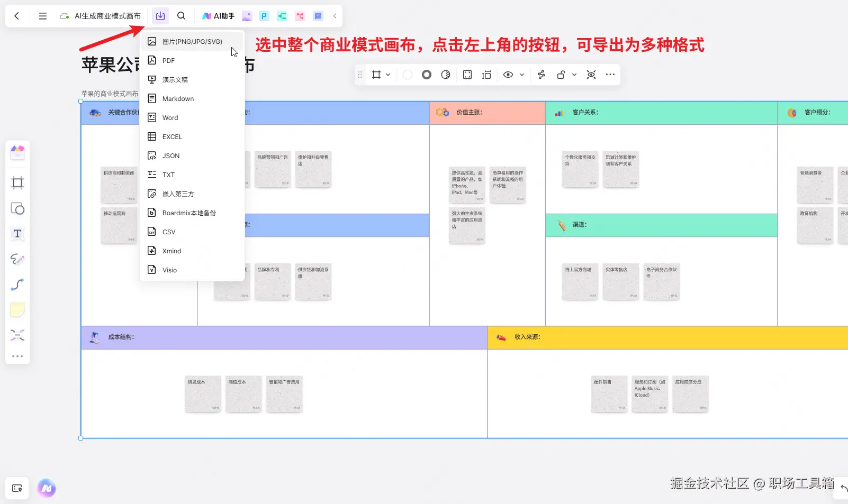Export as Word document
Viewport: 848px width, 504px height.
coord(192,117)
